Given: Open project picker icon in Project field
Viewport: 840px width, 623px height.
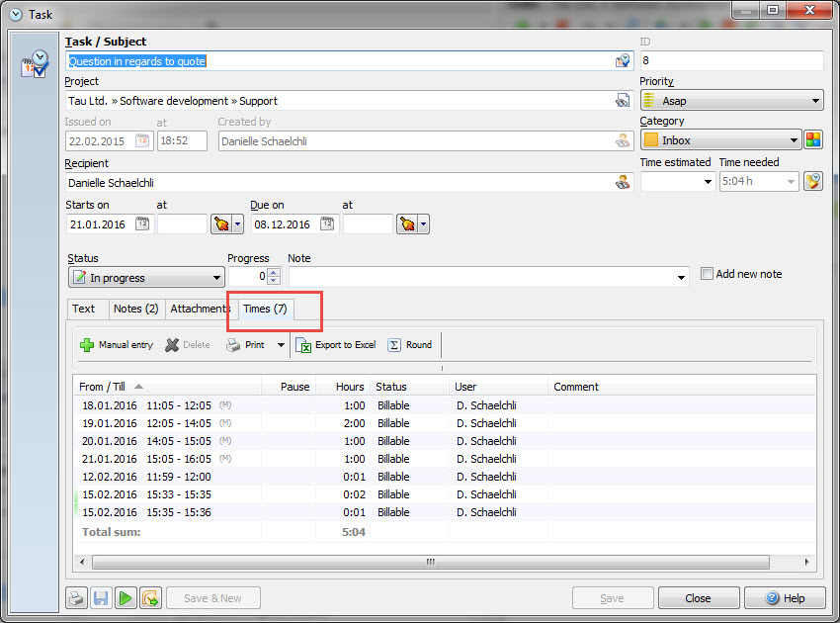Looking at the screenshot, I should tap(623, 100).
